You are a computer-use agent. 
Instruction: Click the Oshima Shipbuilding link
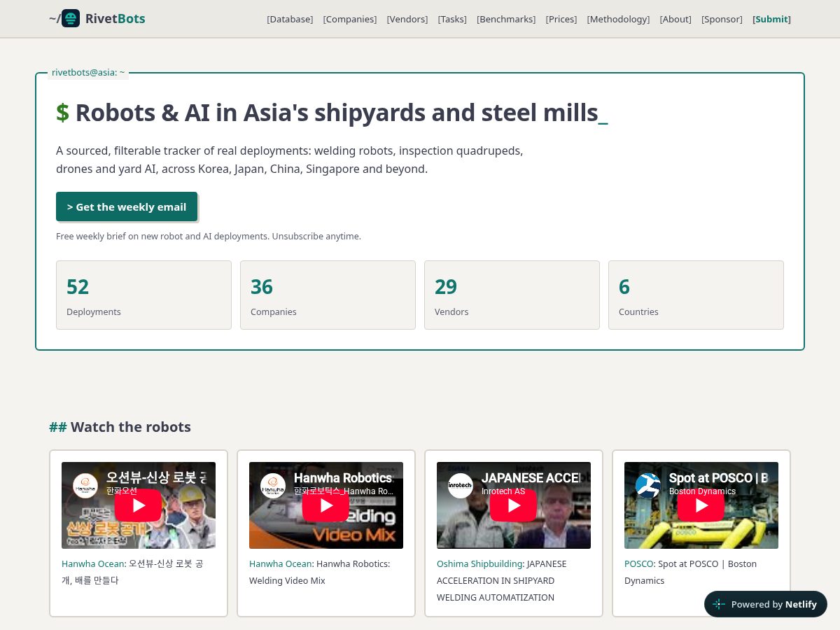click(479, 563)
